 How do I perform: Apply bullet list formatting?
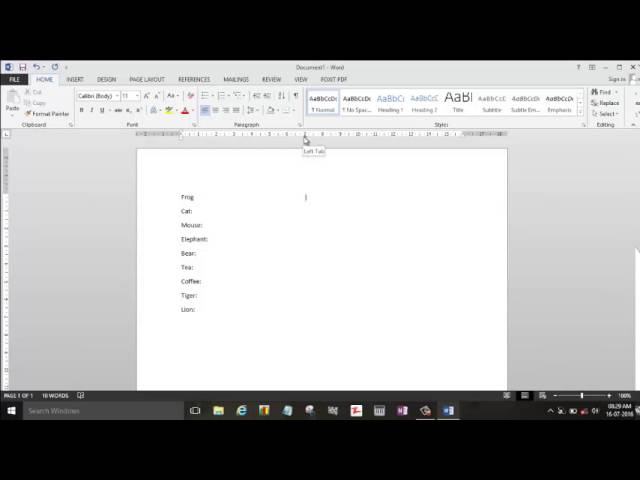pyautogui.click(x=205, y=95)
